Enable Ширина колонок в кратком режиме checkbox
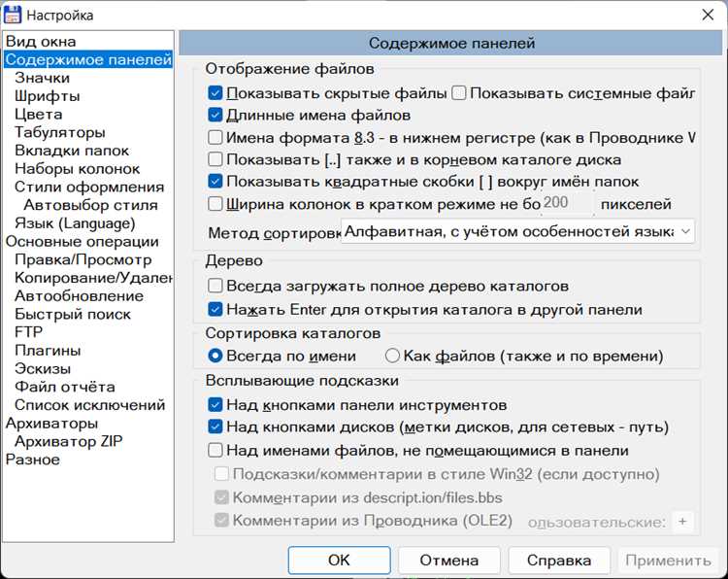Image resolution: width=728 pixels, height=579 pixels. [x=215, y=204]
